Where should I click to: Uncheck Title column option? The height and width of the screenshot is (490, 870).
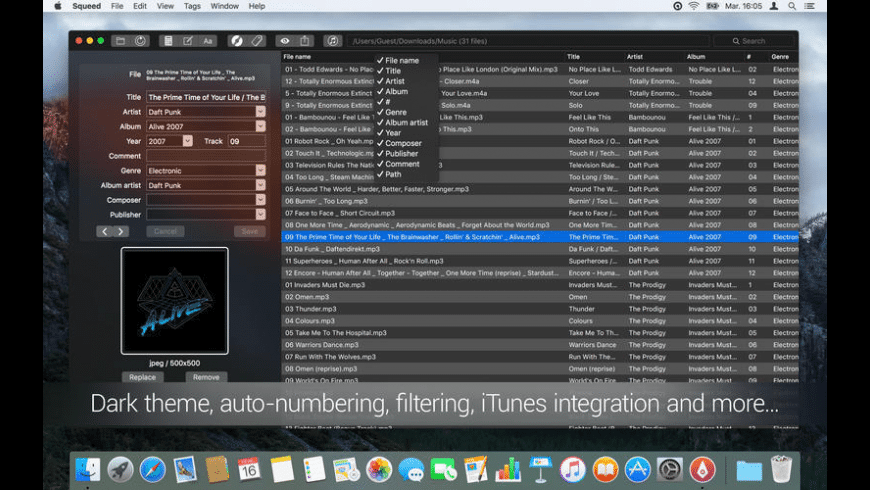tap(389, 71)
